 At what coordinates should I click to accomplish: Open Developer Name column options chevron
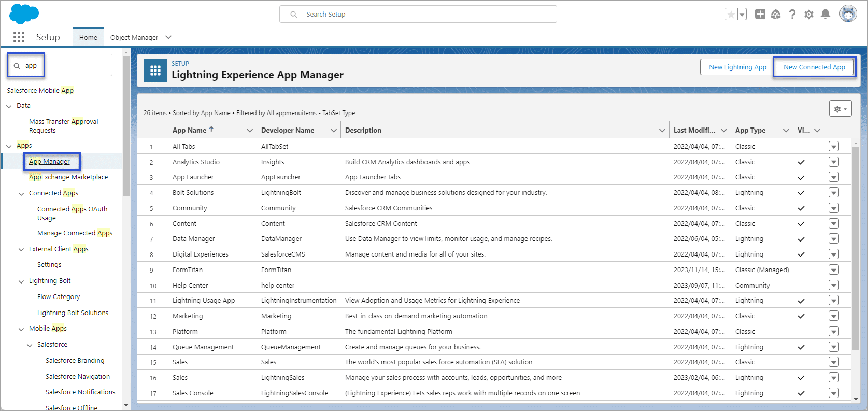[333, 130]
